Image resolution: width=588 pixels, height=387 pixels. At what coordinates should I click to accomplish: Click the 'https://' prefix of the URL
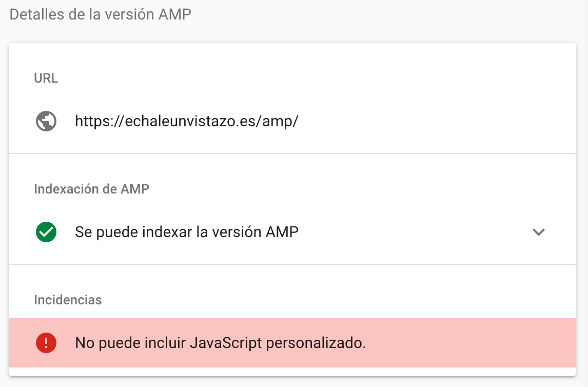coord(100,121)
